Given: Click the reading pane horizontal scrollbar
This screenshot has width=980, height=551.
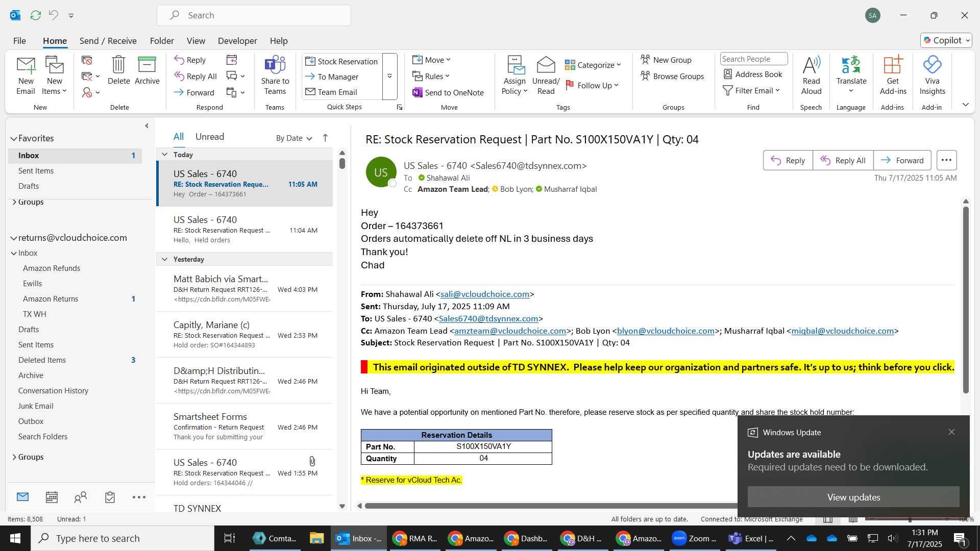Looking at the screenshot, I should pyautogui.click(x=550, y=506).
